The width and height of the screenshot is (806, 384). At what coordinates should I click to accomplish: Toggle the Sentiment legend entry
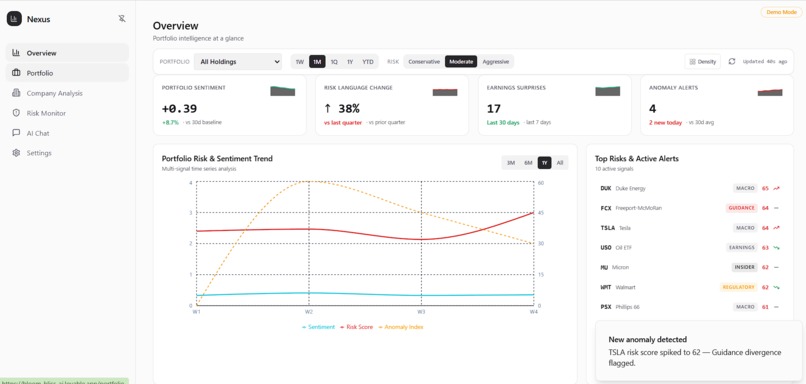click(x=318, y=327)
